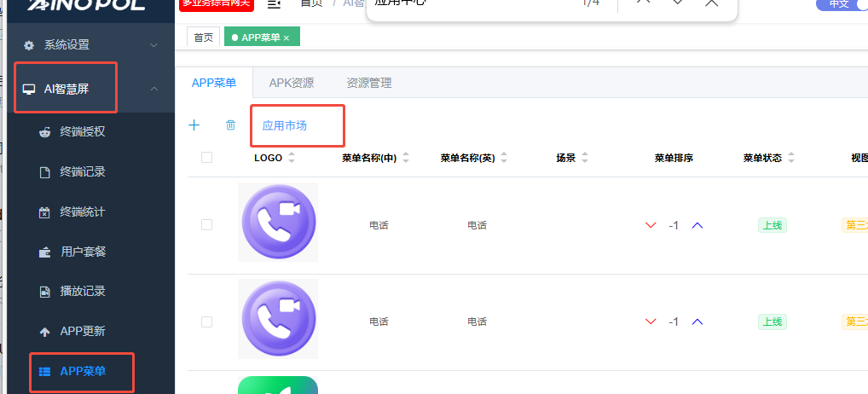Screen dimensions: 868x394
Task: Click the trash delete icon
Action: point(230,125)
